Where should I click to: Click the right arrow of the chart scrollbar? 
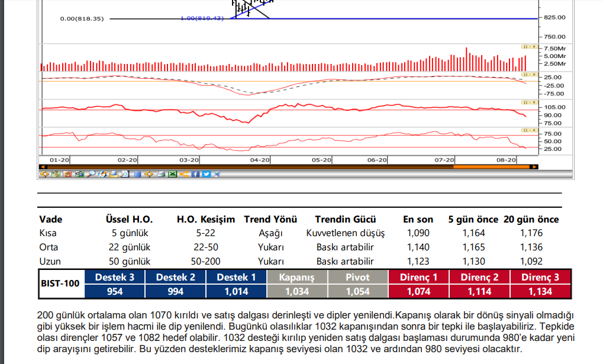click(534, 167)
